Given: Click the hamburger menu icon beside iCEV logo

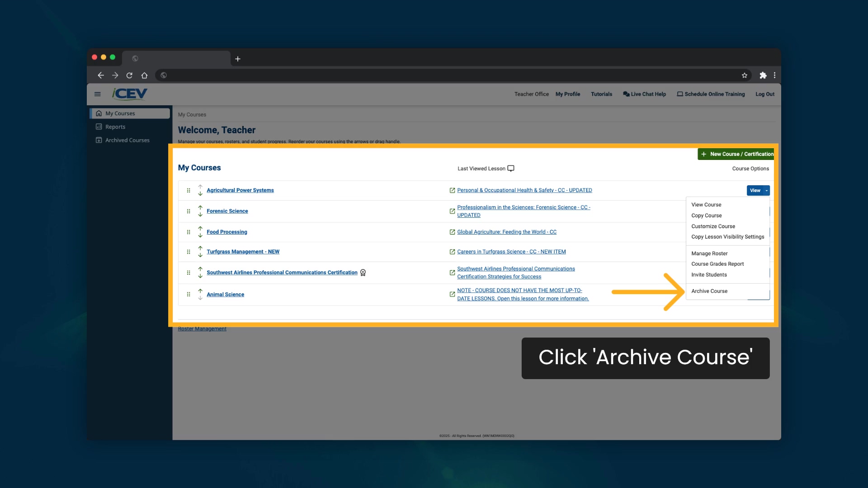Looking at the screenshot, I should [97, 94].
